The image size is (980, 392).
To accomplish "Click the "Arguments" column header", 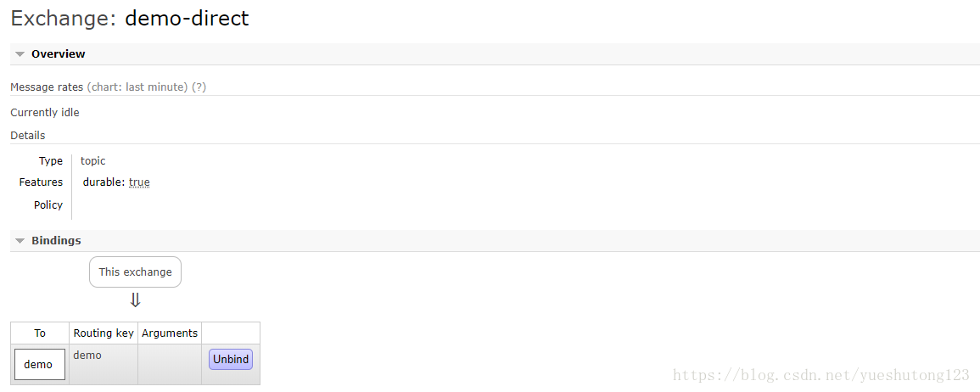I will pos(170,333).
